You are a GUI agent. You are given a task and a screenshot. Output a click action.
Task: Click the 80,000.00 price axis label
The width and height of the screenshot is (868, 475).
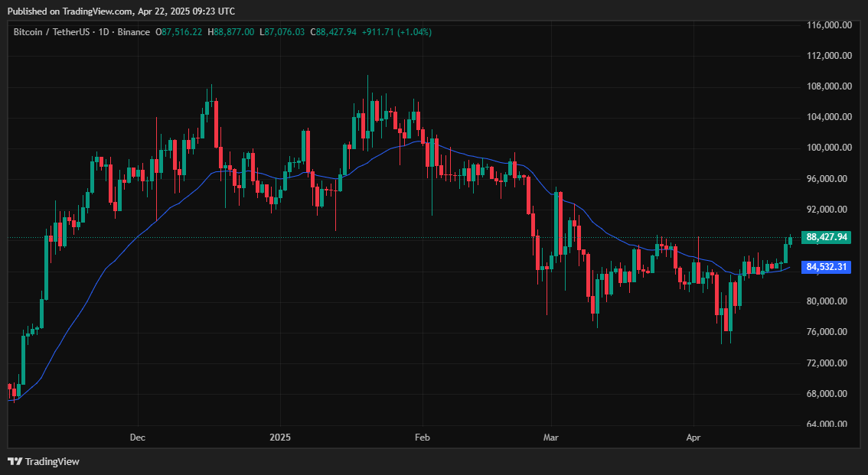[827, 301]
